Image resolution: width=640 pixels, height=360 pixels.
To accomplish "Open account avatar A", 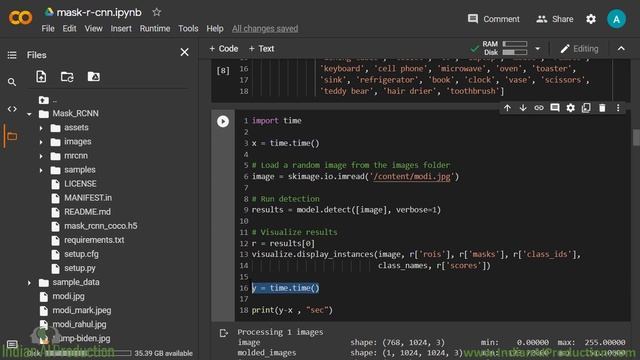I will (616, 19).
